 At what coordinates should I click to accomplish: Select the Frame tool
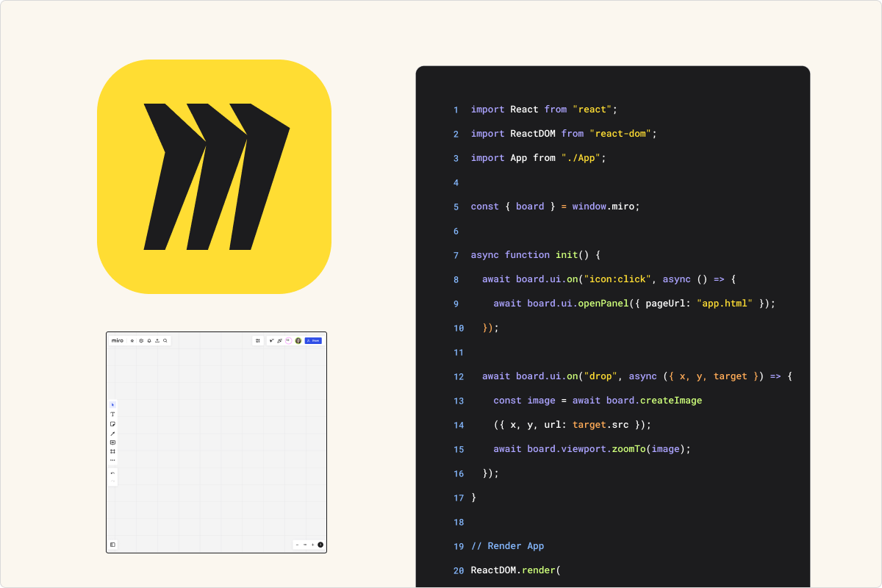[112, 451]
